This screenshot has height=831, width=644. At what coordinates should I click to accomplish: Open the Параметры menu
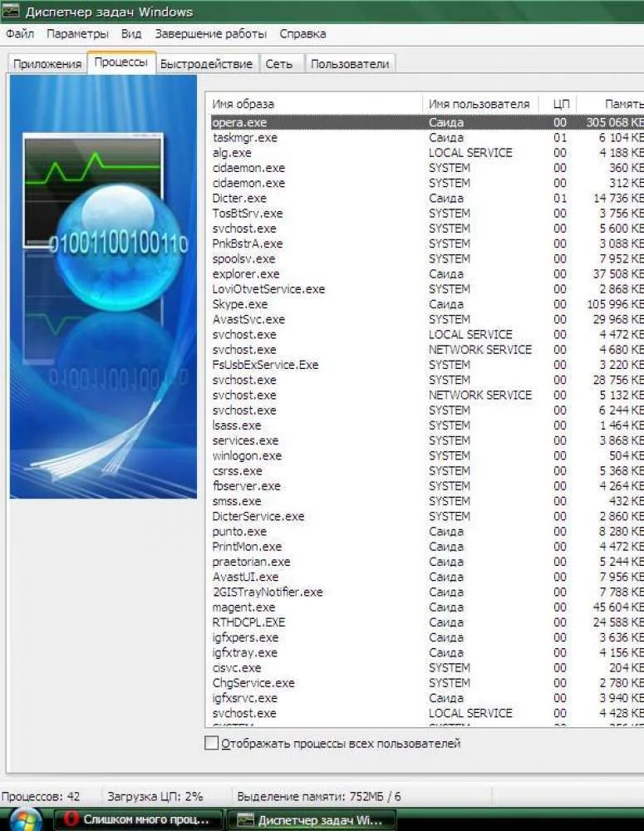coord(77,34)
